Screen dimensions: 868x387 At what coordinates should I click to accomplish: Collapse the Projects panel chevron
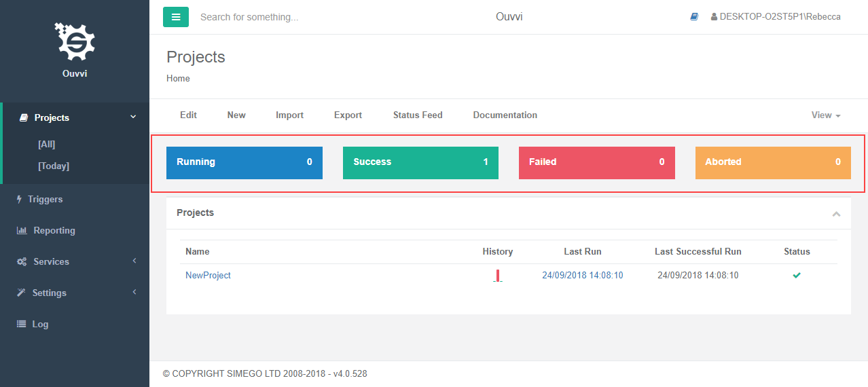(836, 214)
